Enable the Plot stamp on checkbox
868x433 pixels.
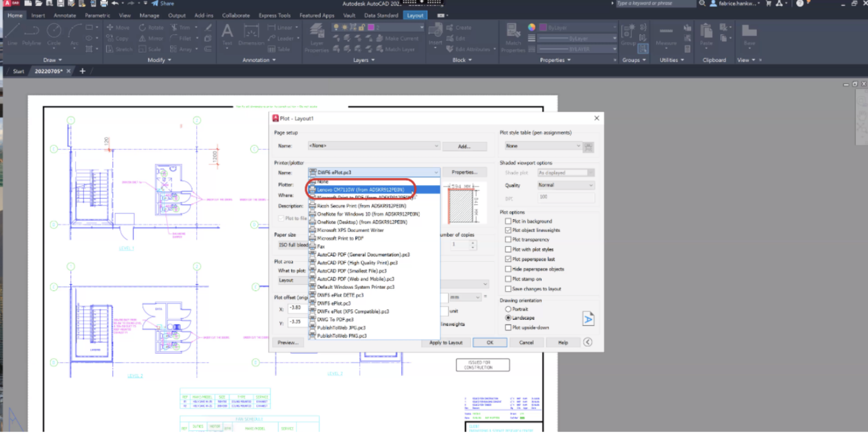coord(508,279)
